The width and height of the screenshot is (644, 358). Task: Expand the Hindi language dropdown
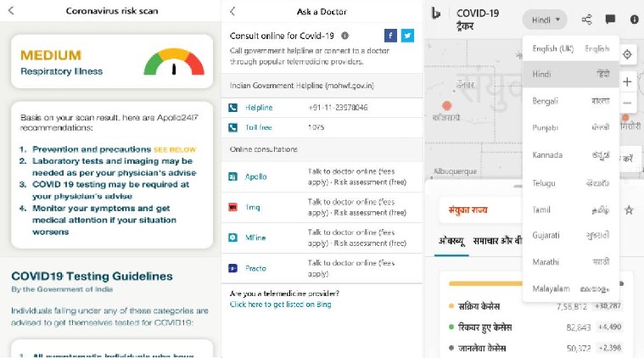(x=545, y=19)
